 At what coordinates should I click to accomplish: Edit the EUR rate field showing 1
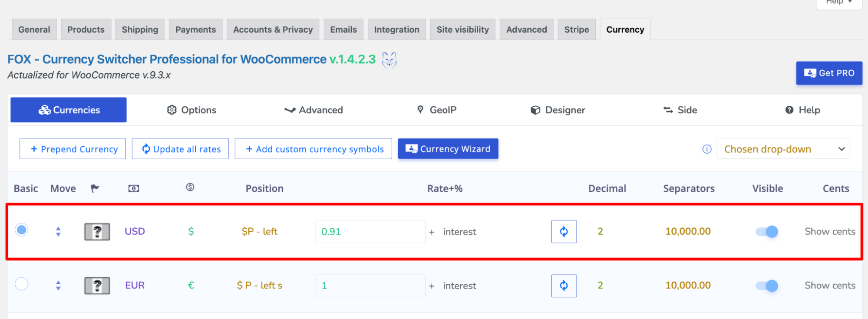click(x=370, y=286)
